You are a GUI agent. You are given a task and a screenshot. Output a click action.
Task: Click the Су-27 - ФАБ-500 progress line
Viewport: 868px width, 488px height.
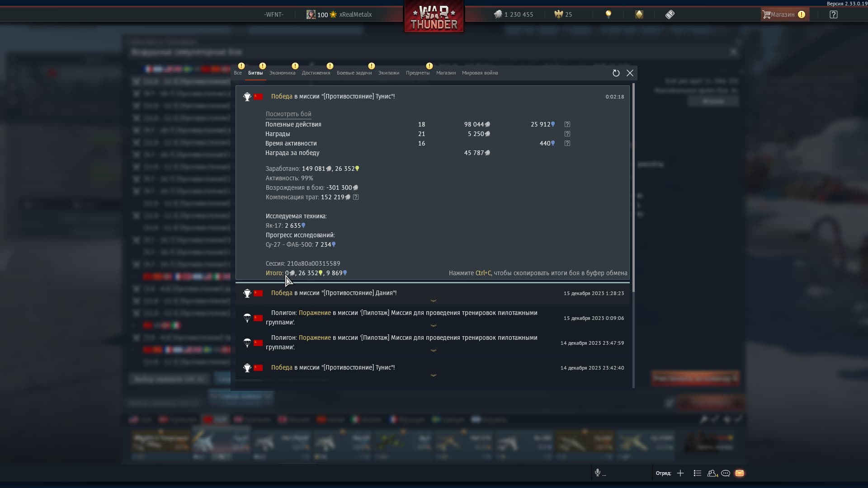[x=301, y=244]
